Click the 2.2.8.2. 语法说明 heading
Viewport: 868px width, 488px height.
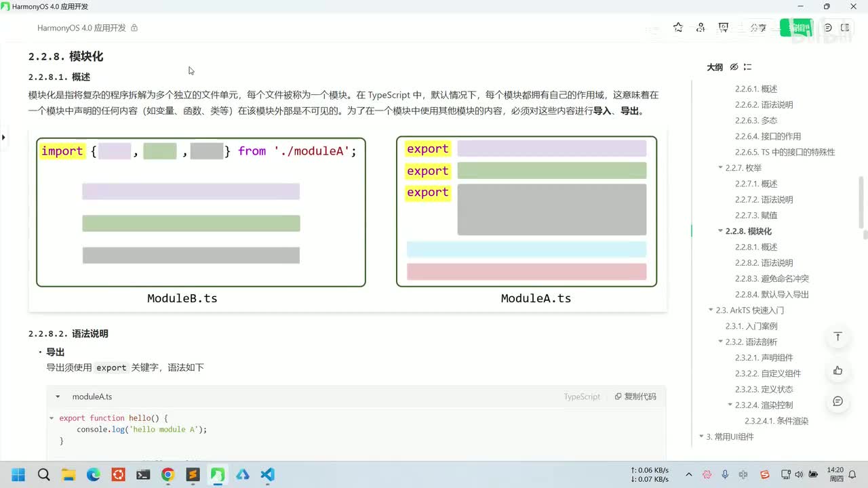[68, 333]
